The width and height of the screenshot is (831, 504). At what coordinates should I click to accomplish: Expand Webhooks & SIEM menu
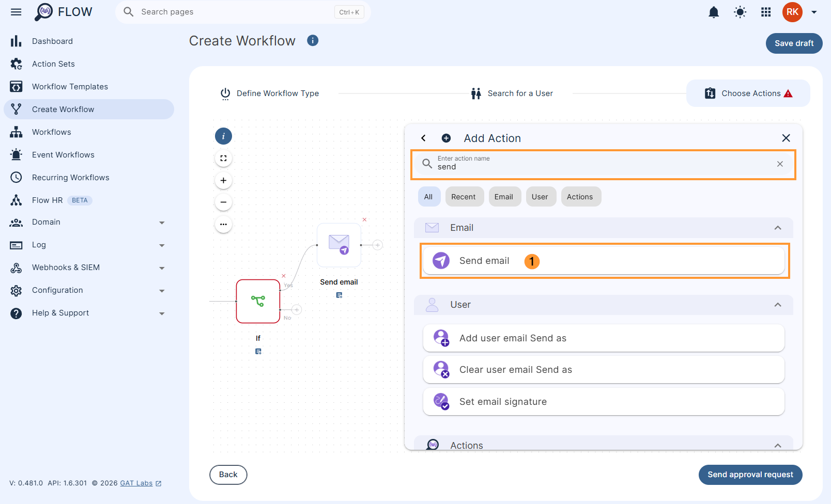[x=89, y=267]
